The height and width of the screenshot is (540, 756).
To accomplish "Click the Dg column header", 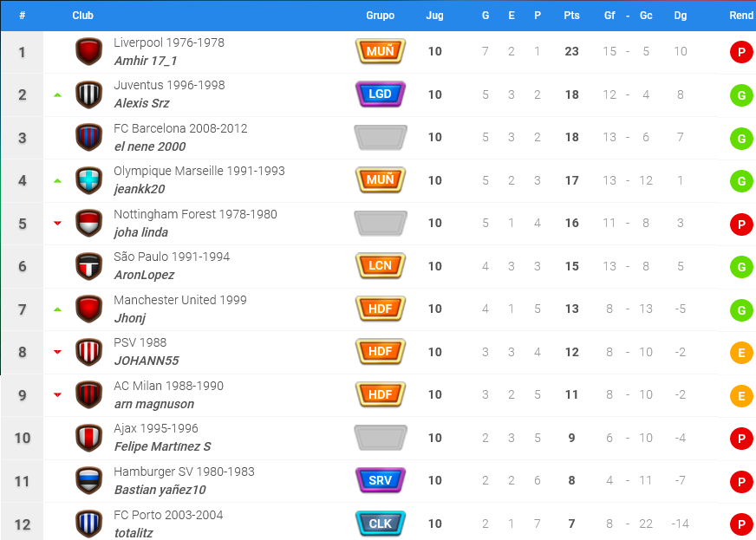I will (681, 16).
